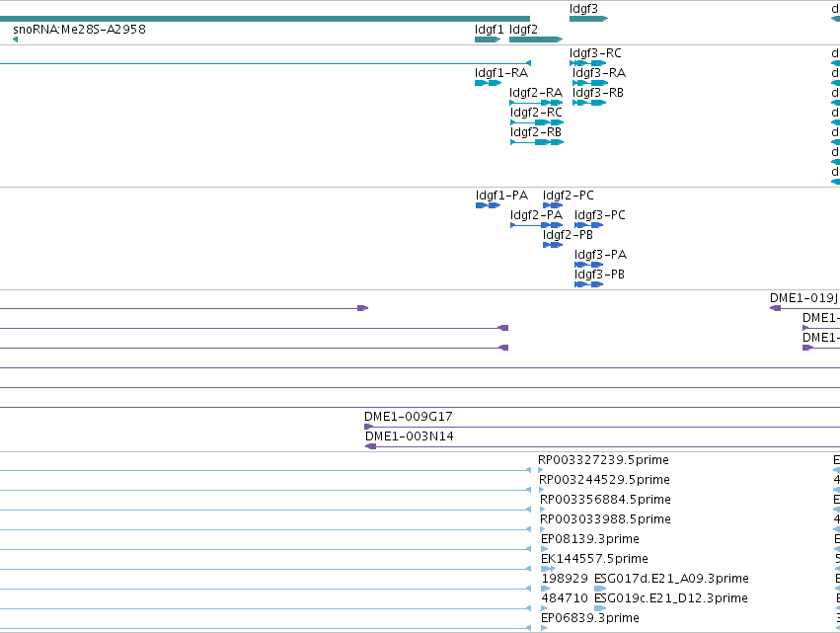Screen dimensions: 840x633
Task: Select the ESG017d.E21_A09.3prime EST label
Action: click(x=671, y=579)
